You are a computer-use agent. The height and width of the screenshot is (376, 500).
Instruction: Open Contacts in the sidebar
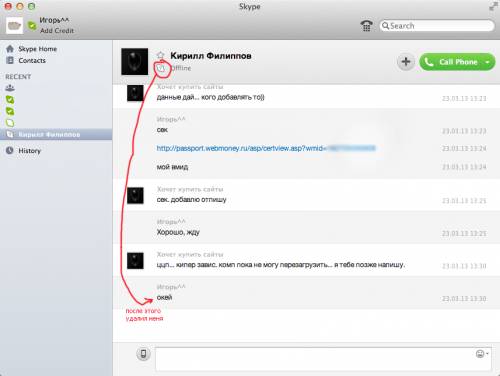[32, 60]
